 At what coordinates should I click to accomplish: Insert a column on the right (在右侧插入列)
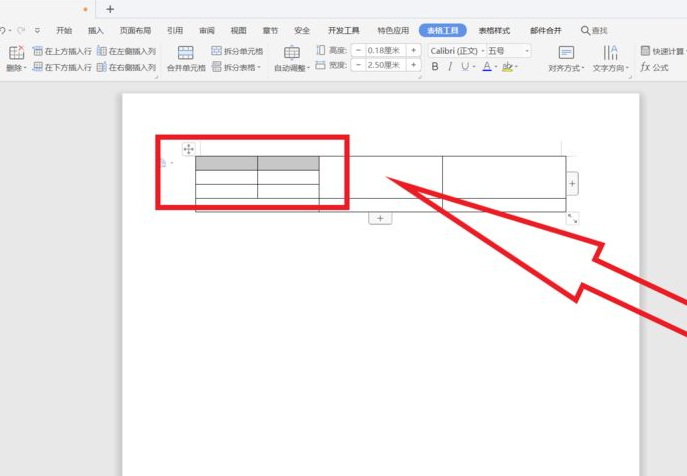click(126, 67)
